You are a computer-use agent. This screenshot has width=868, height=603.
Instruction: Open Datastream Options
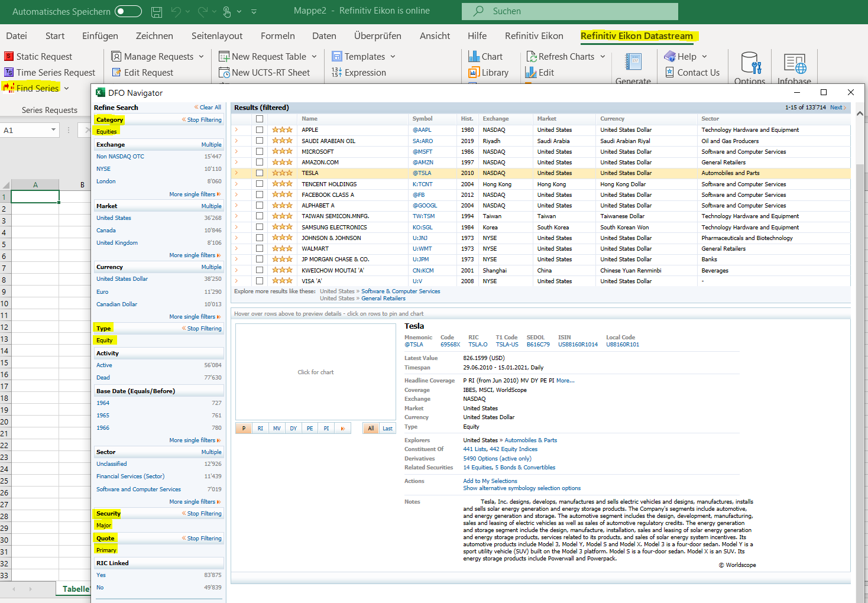750,67
